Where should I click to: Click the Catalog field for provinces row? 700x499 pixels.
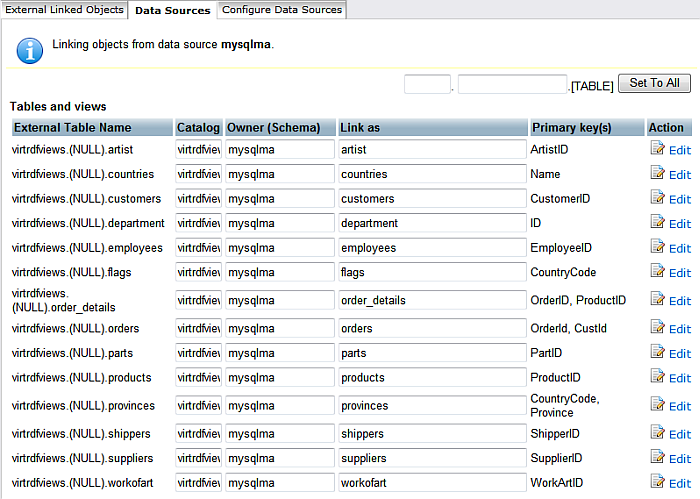(x=198, y=406)
